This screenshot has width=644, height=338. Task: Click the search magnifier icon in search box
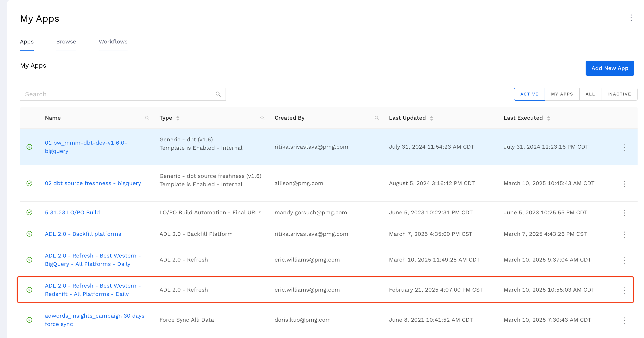click(x=218, y=94)
